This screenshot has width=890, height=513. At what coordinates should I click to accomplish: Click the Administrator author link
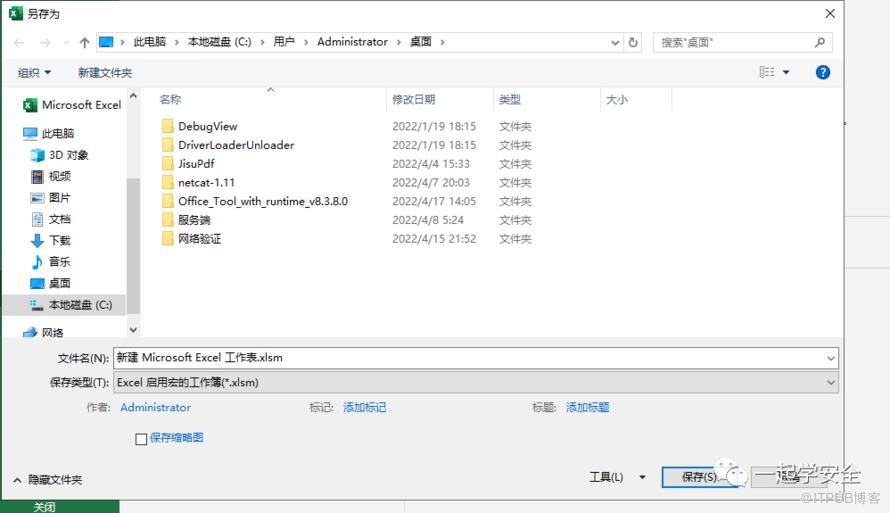[156, 407]
